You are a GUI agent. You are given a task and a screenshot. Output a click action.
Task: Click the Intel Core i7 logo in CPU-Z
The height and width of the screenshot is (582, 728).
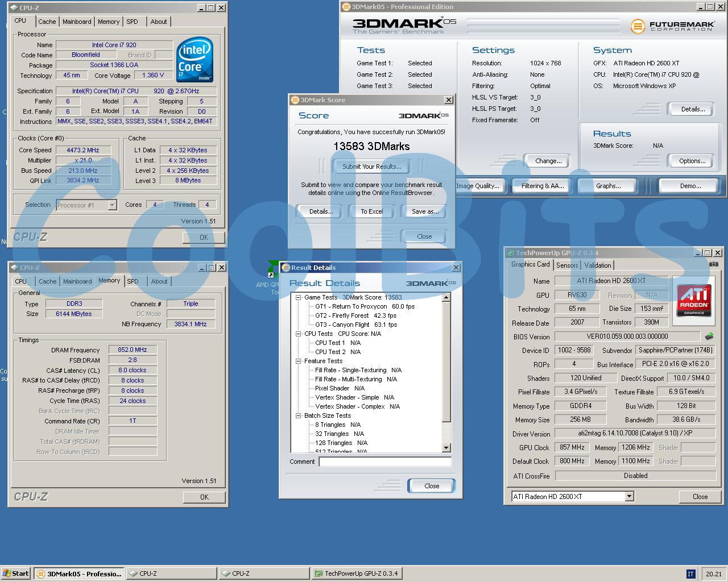(x=195, y=59)
